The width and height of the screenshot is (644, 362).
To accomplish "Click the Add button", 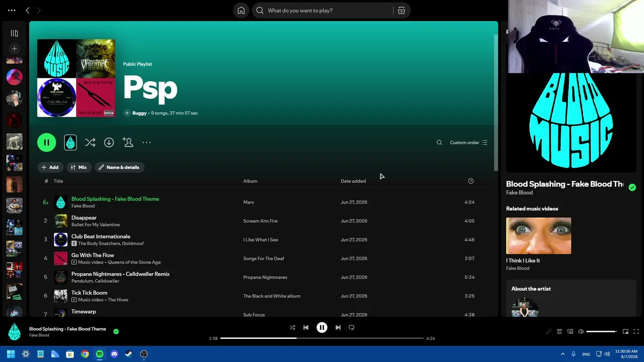I will coord(50,167).
